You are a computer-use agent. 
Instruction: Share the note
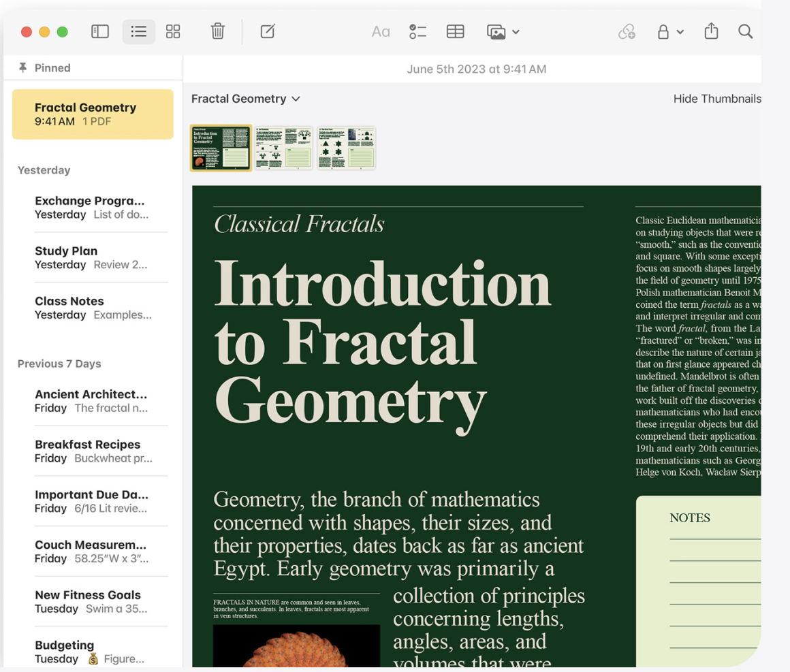click(711, 31)
